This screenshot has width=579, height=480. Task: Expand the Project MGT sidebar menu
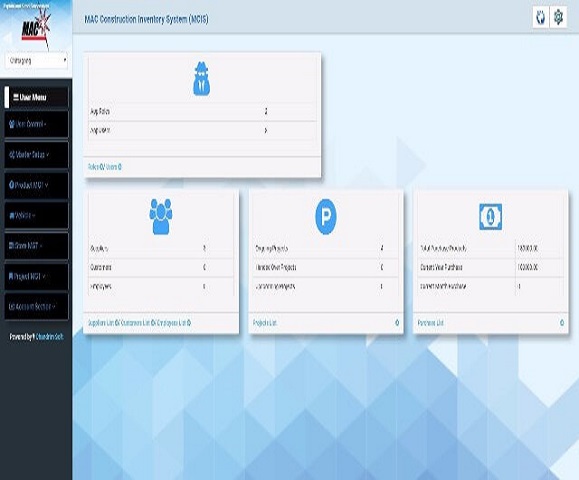pyautogui.click(x=36, y=276)
